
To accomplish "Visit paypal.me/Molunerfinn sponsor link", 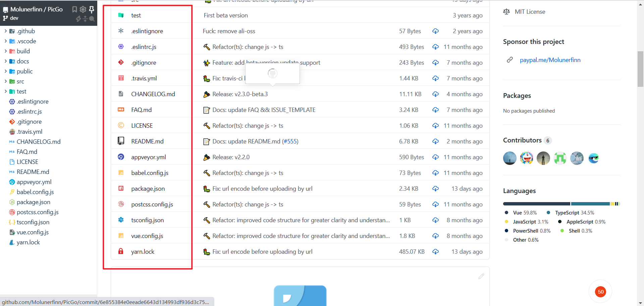I will (x=550, y=60).
